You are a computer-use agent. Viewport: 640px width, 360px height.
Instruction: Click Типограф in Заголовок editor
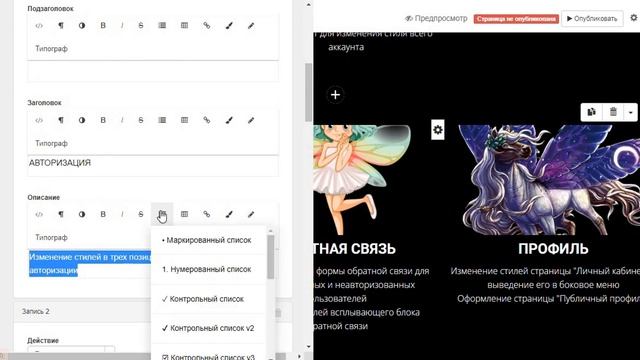(51, 143)
